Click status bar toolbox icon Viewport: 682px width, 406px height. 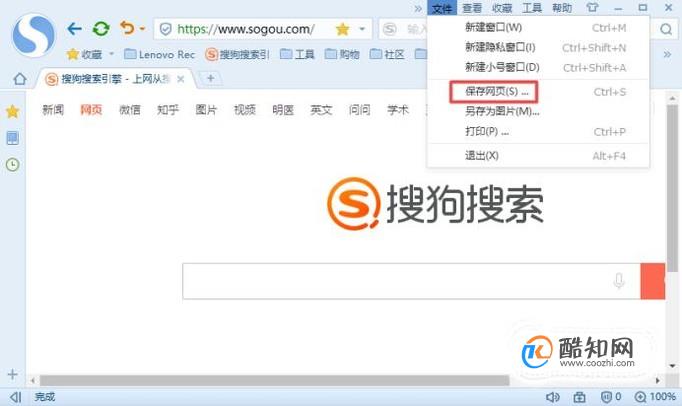[579, 397]
